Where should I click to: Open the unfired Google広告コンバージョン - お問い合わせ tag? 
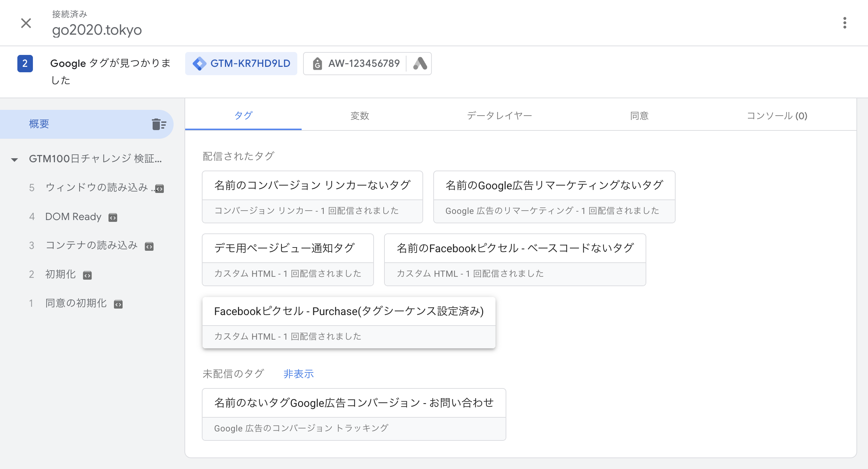pyautogui.click(x=354, y=414)
